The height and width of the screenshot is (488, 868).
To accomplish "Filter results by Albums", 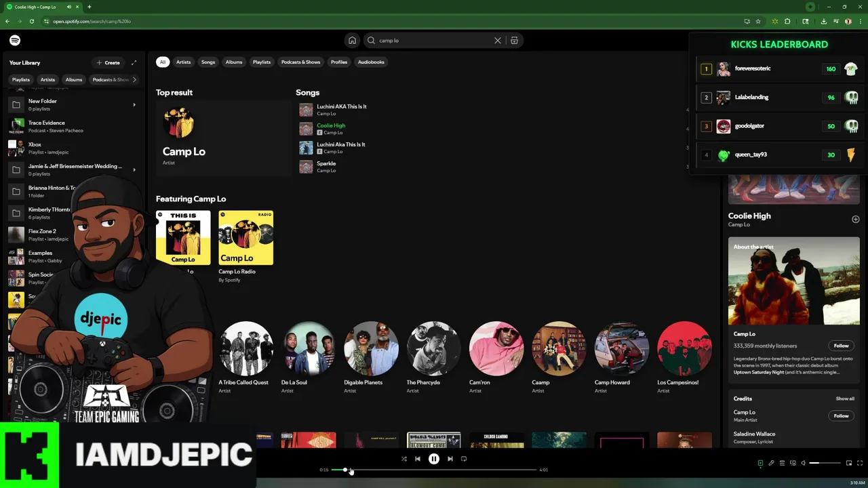I will (x=234, y=62).
